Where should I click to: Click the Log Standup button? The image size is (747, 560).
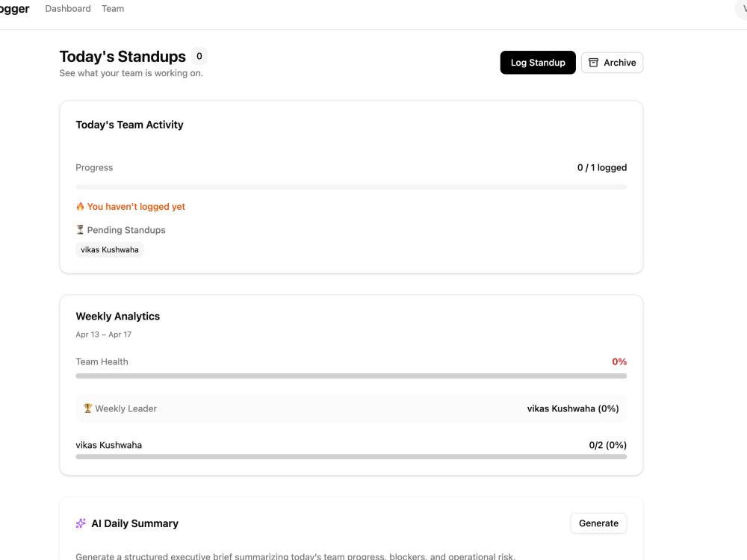(x=538, y=63)
